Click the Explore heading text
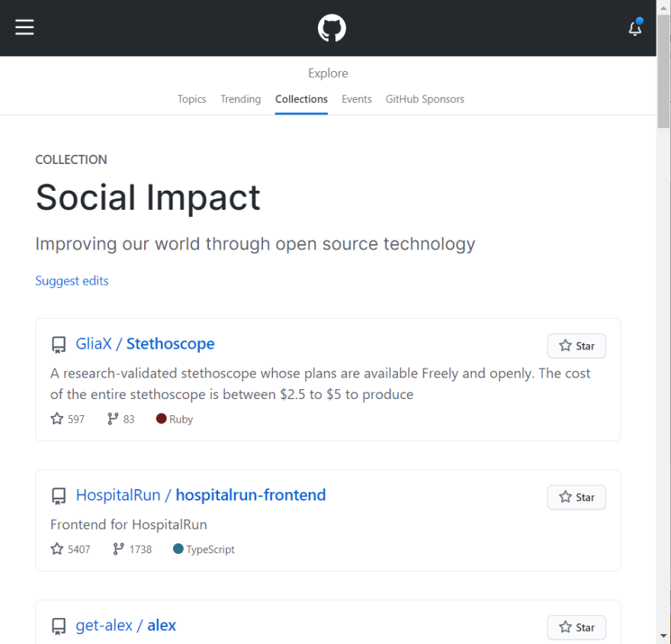 pyautogui.click(x=328, y=73)
